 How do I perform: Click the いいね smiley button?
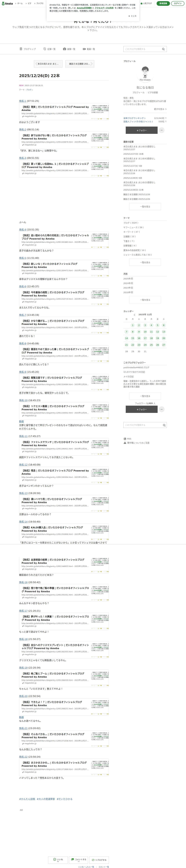point(58,860)
